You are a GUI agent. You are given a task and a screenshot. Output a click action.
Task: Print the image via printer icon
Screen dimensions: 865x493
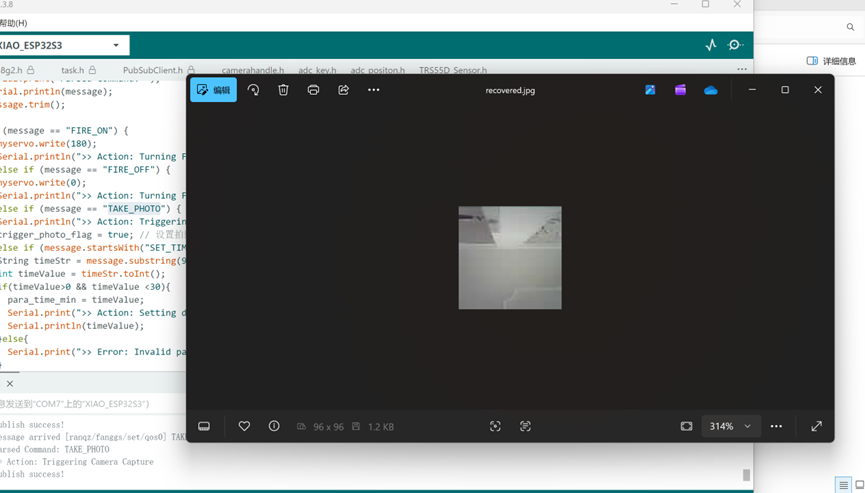coord(313,90)
